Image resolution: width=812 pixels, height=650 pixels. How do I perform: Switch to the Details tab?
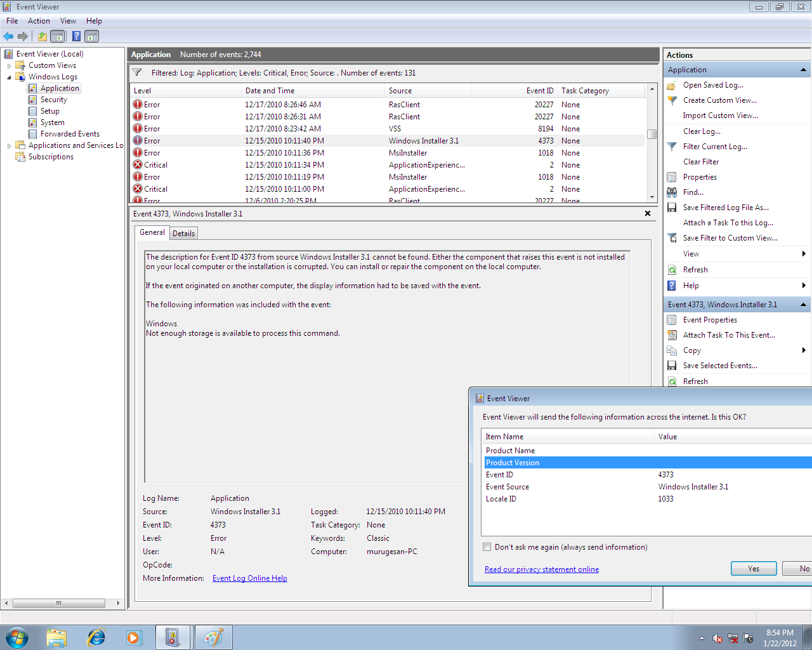183,233
